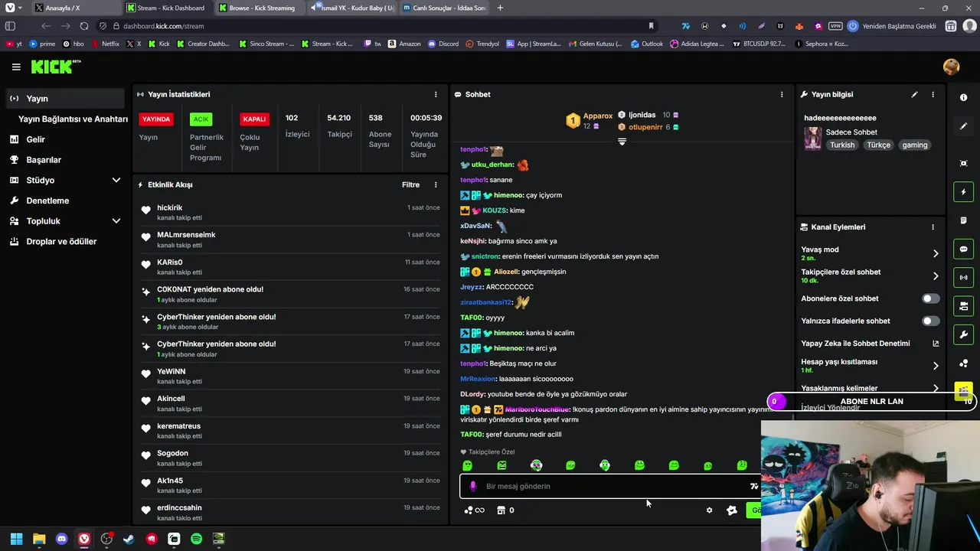This screenshot has width=980, height=551.
Task: Open Etkinlik Akışı panel three-dot menu
Action: (436, 184)
